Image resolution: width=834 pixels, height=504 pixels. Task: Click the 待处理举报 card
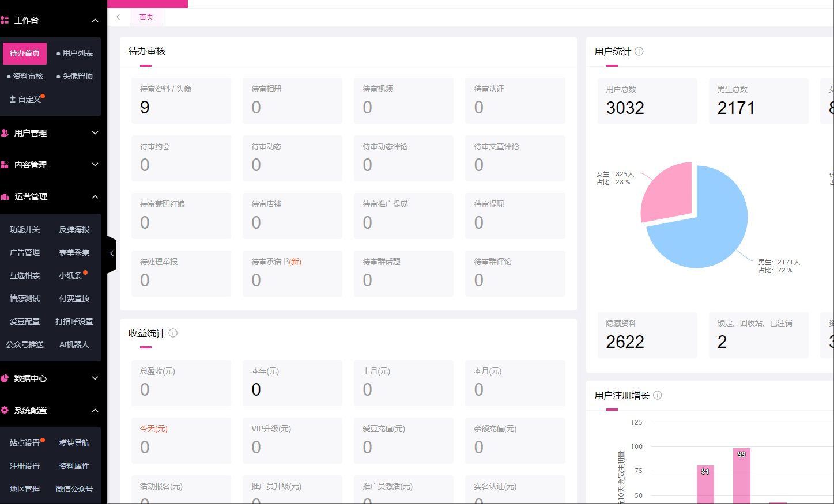181,274
